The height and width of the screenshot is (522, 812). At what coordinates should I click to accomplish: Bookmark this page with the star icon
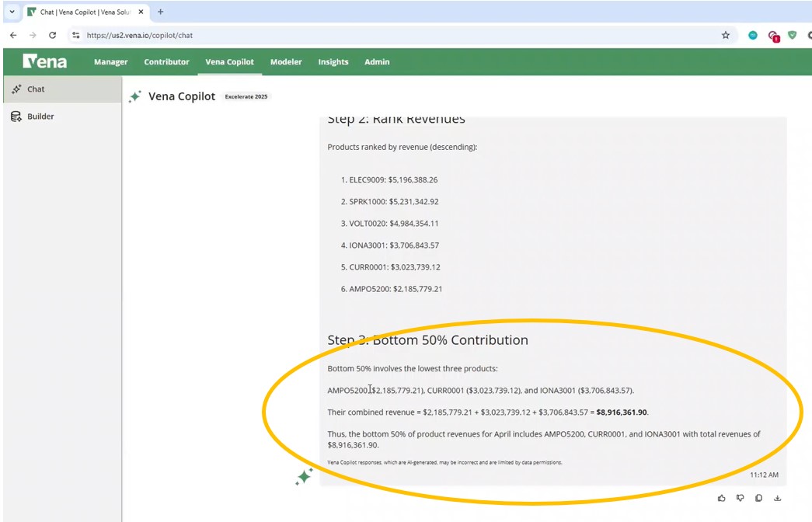[x=726, y=35]
